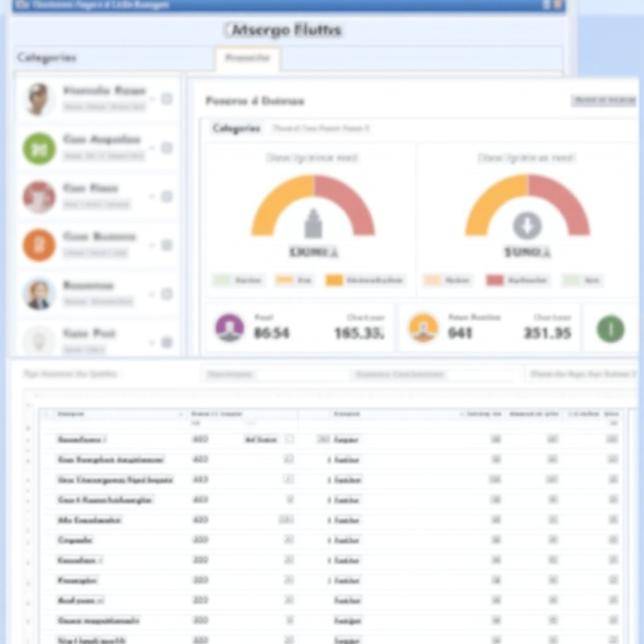Toggle the round selector on first sidebar contact
This screenshot has width=644, height=644.
167,99
